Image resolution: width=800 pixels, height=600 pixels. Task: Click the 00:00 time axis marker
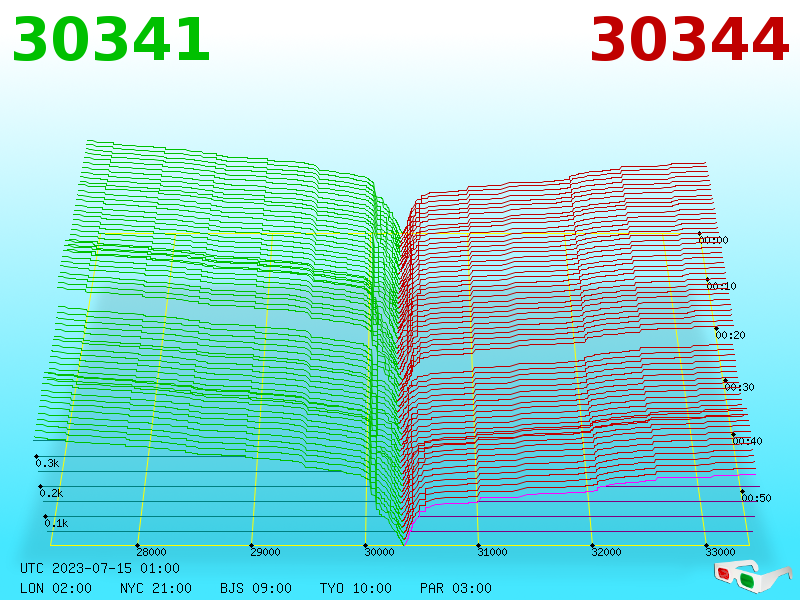click(713, 240)
